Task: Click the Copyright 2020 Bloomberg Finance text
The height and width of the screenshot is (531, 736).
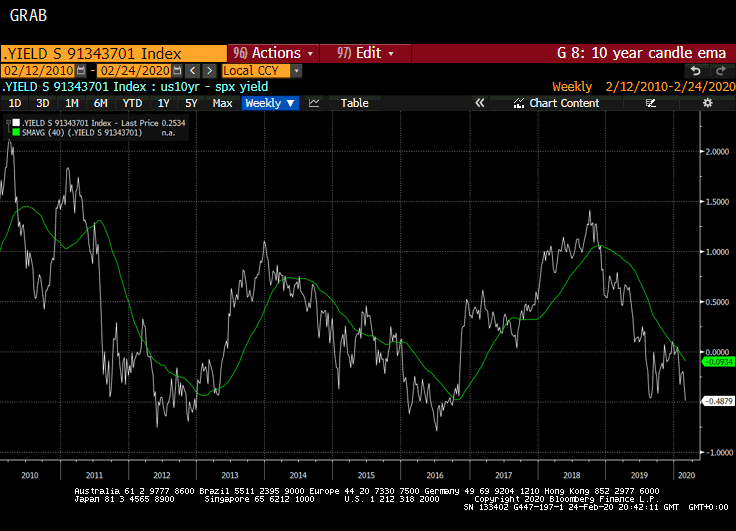Action: 566,499
